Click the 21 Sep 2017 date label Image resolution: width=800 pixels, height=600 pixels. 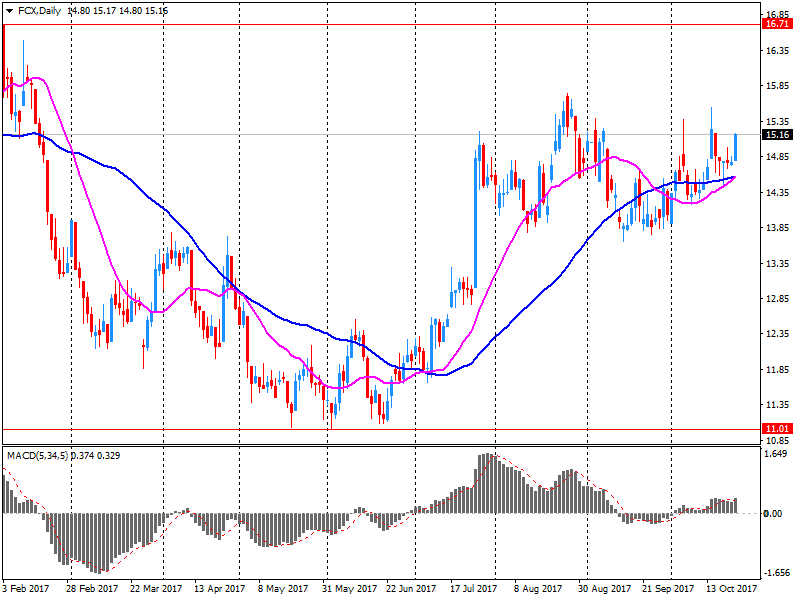[x=668, y=588]
